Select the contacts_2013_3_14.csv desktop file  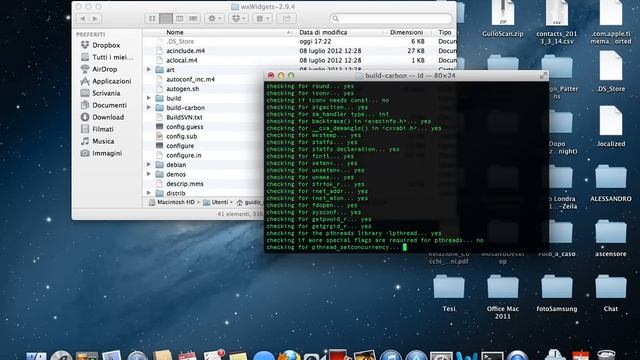point(557,22)
